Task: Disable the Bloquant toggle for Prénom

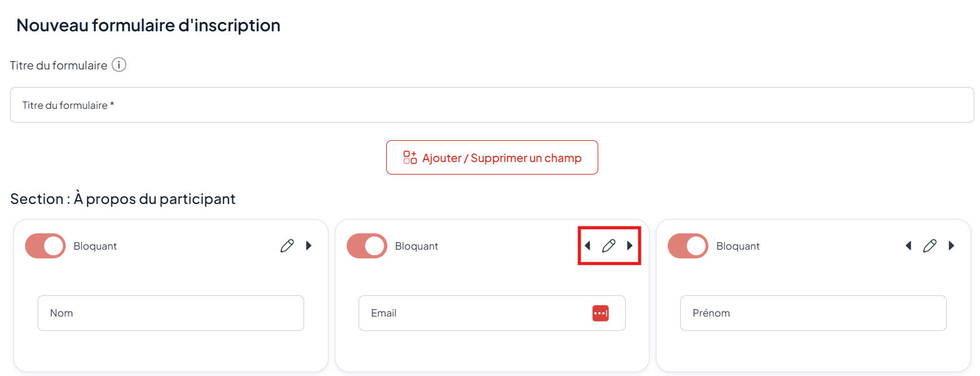Action: click(x=688, y=246)
